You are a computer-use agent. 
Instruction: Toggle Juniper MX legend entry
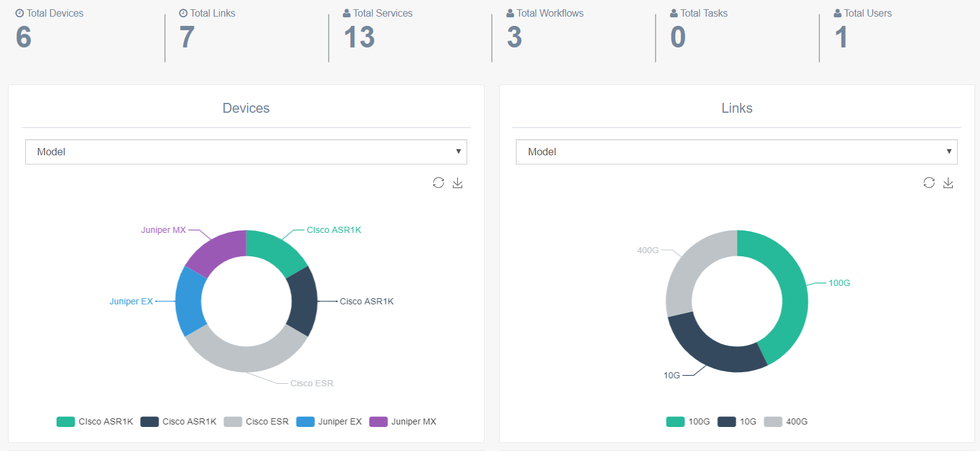[403, 421]
